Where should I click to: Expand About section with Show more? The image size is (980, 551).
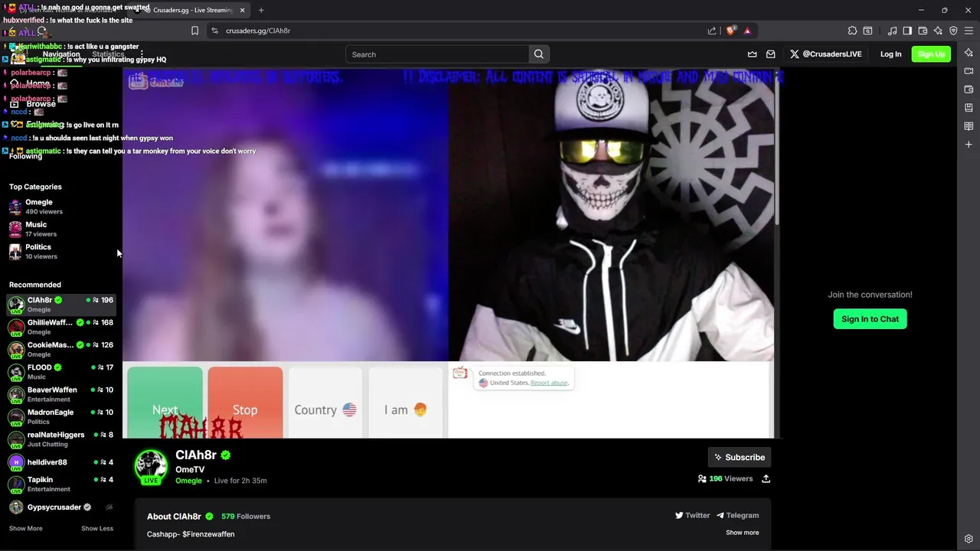pyautogui.click(x=742, y=533)
